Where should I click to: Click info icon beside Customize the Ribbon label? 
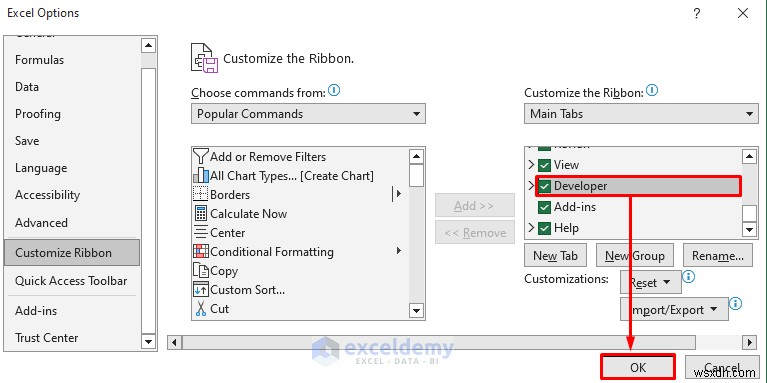[652, 90]
